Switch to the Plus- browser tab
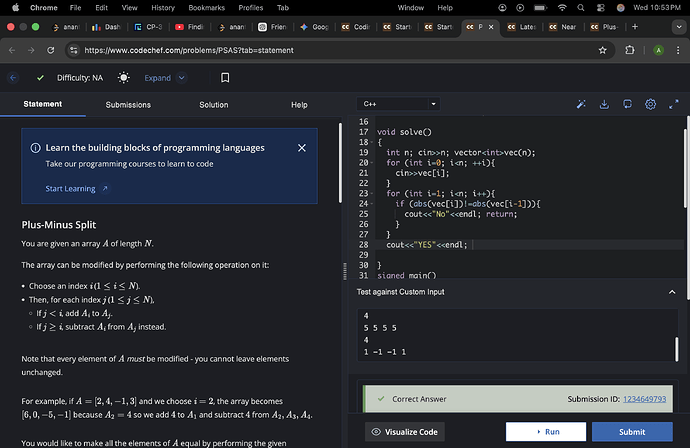Image resolution: width=690 pixels, height=448 pixels. coord(605,27)
